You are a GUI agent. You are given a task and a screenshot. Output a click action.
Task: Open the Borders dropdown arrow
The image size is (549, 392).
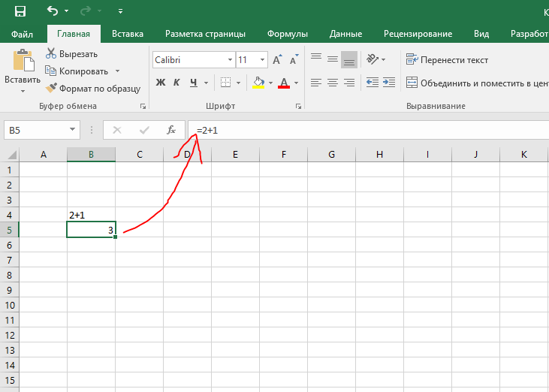point(238,83)
